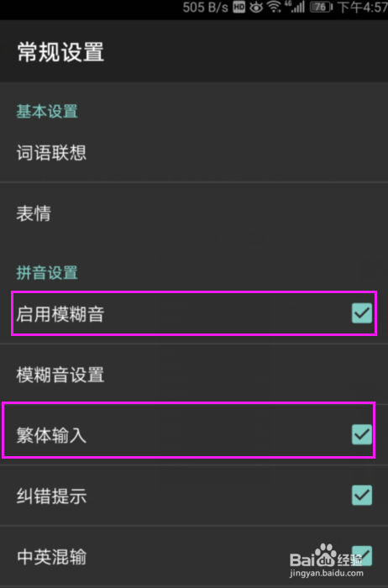388x588 pixels.
Task: Open 模糊音设置 options
Action: click(194, 375)
